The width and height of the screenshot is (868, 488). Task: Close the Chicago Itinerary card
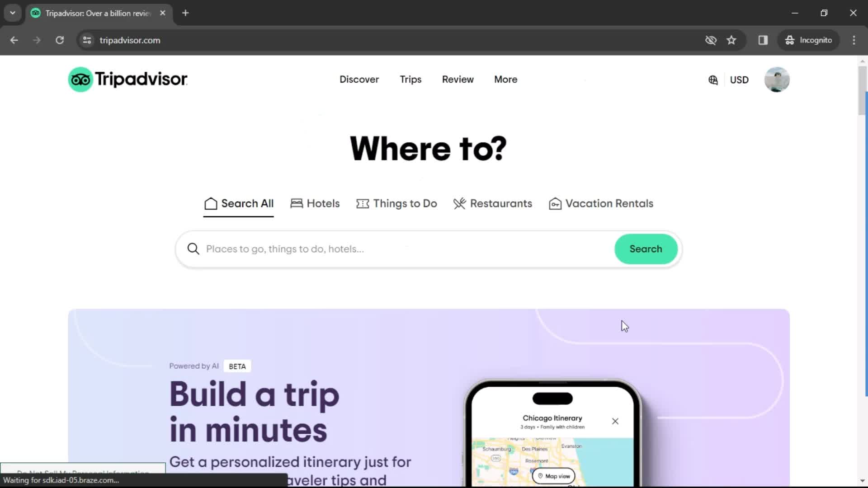[615, 421]
